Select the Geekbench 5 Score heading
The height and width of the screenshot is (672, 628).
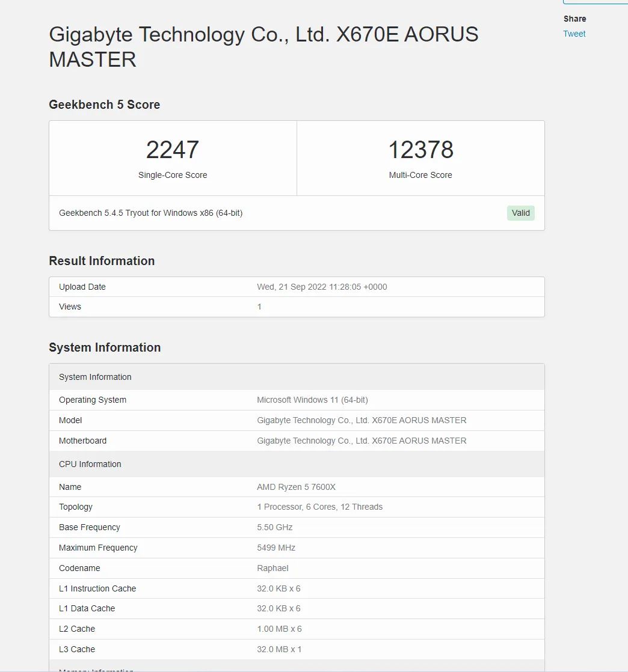[x=104, y=105]
